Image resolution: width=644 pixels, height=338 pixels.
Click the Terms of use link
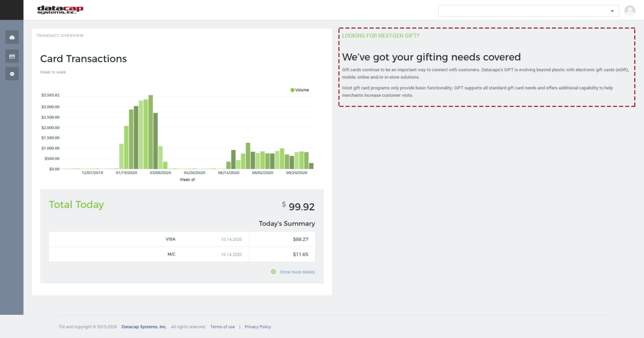tap(223, 327)
